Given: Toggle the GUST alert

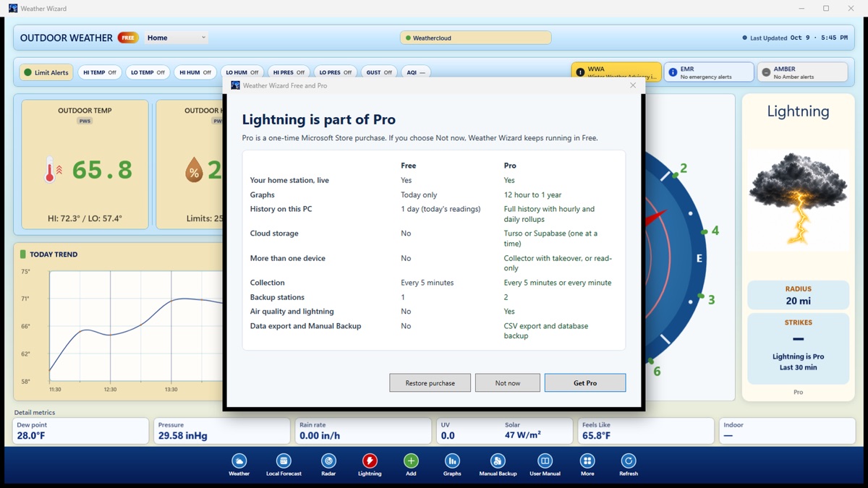Looking at the screenshot, I should [x=379, y=72].
